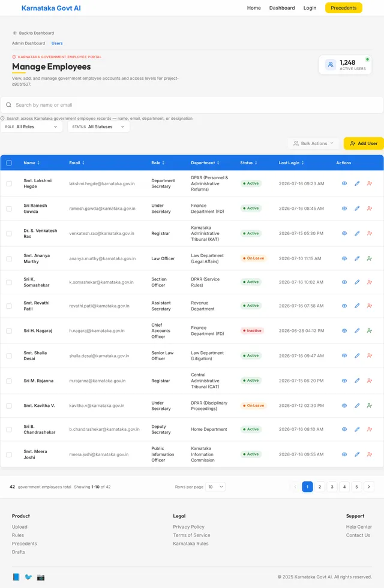
Task: Deactivate user Sri K. Somashekar
Action: 370,282
